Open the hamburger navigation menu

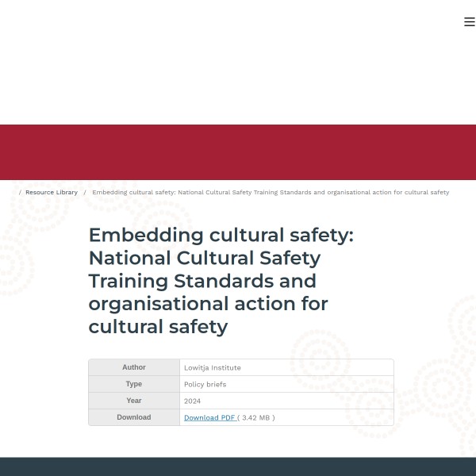coord(469,22)
